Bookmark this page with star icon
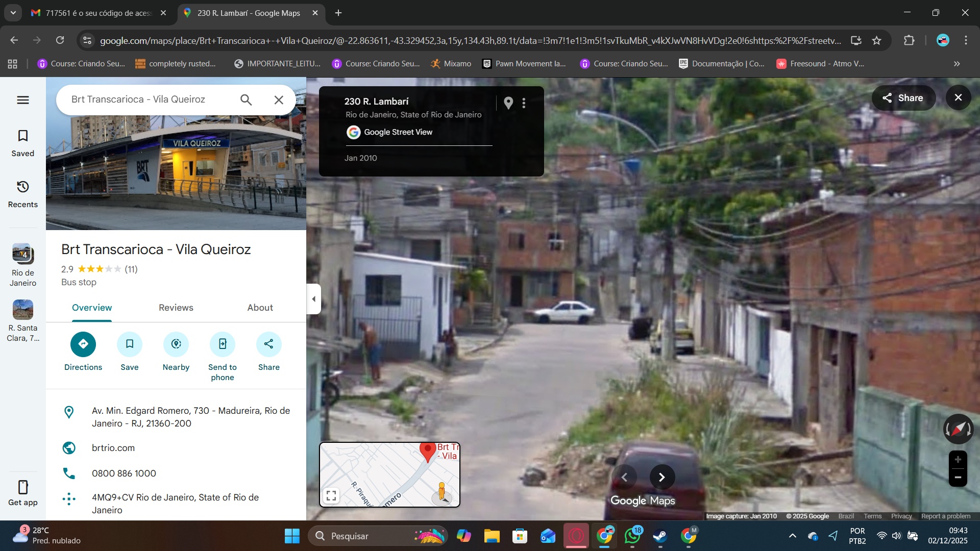 pyautogui.click(x=876, y=40)
